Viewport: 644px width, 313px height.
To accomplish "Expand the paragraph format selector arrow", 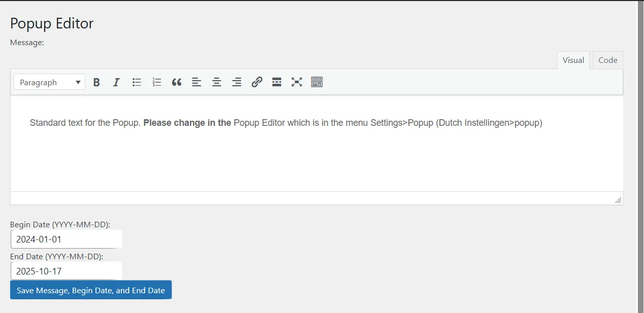I will pos(79,82).
